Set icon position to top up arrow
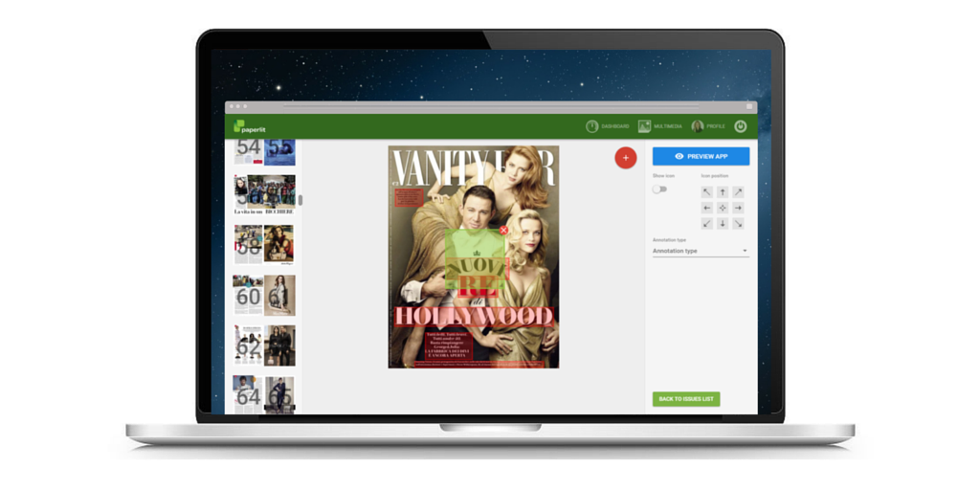Viewport: 980px width, 490px height. click(x=723, y=191)
